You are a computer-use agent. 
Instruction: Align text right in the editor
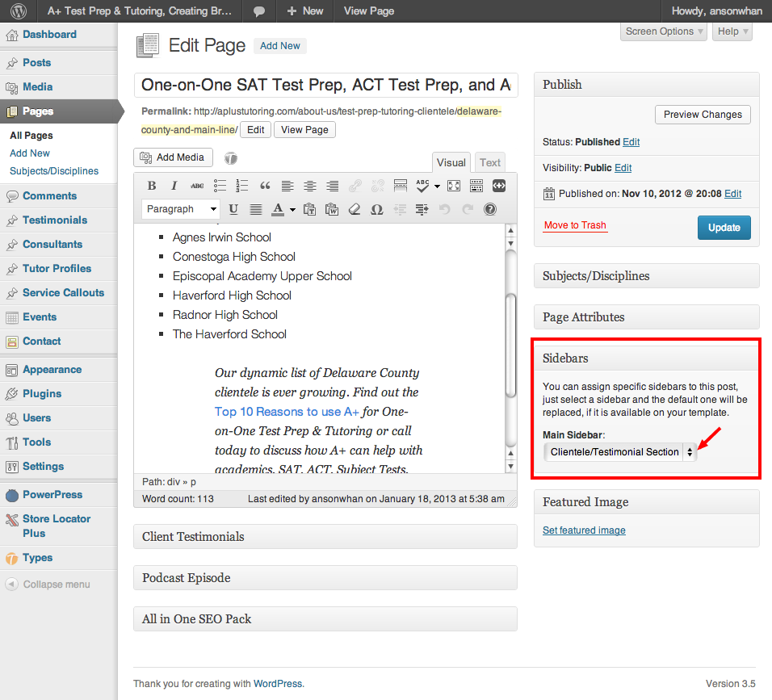pos(333,186)
